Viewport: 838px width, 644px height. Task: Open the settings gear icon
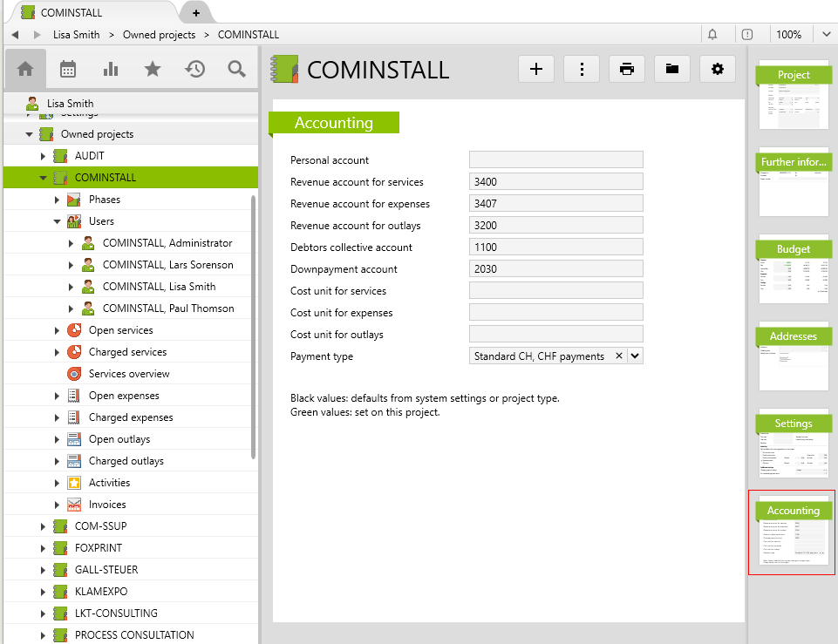(x=717, y=69)
